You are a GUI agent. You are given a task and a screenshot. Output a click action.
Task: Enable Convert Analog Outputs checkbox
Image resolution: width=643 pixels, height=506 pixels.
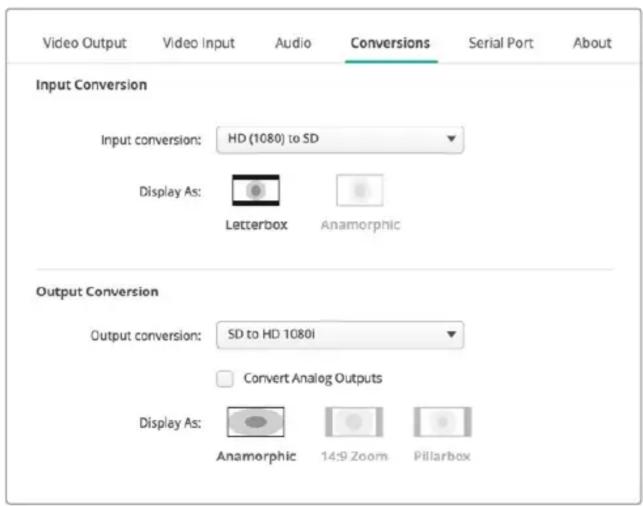click(x=225, y=379)
